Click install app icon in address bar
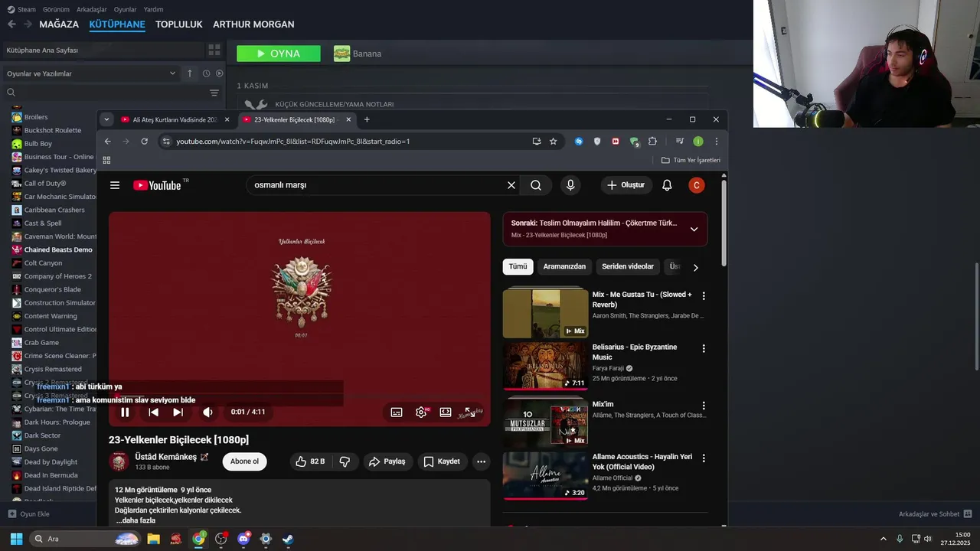 click(x=537, y=142)
